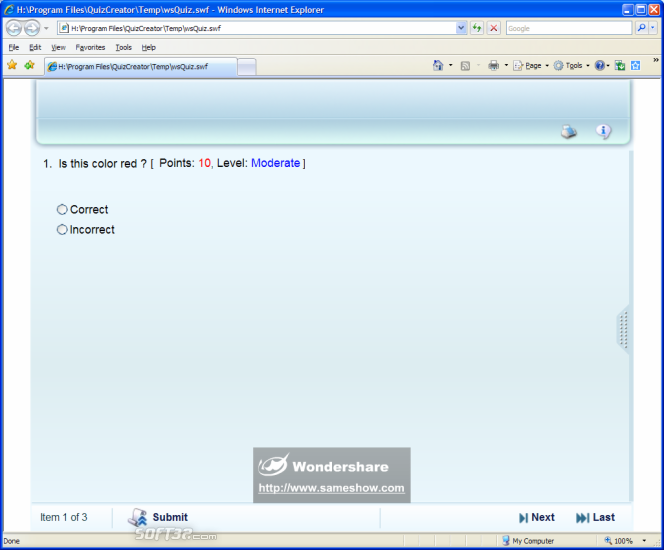
Task: Click the green toolbar add-on icon
Action: pos(620,66)
